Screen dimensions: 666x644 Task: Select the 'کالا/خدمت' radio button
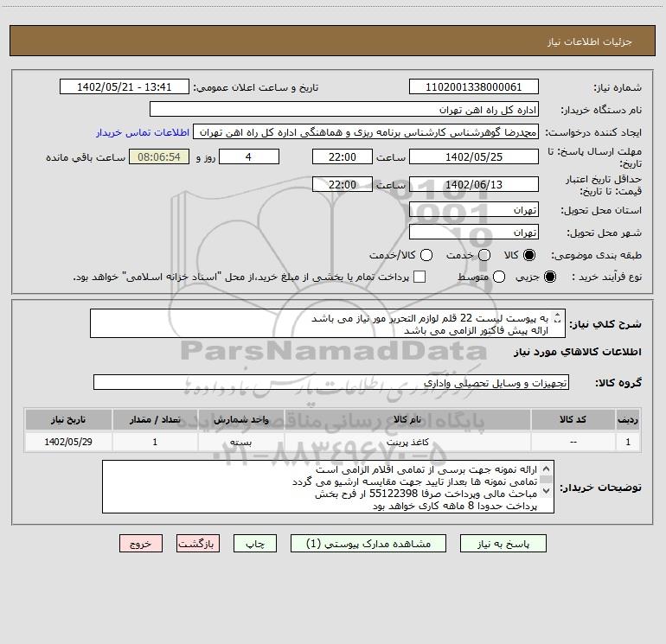[x=426, y=255]
